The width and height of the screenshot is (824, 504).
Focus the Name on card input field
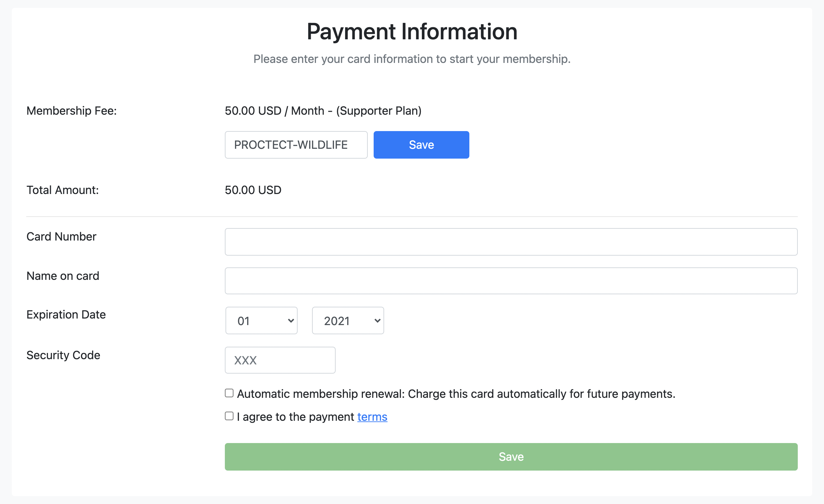(511, 281)
